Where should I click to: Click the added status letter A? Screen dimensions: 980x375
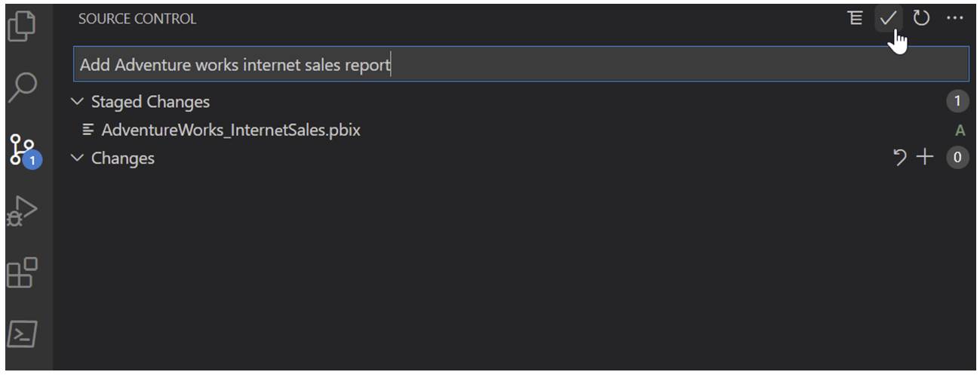click(960, 131)
